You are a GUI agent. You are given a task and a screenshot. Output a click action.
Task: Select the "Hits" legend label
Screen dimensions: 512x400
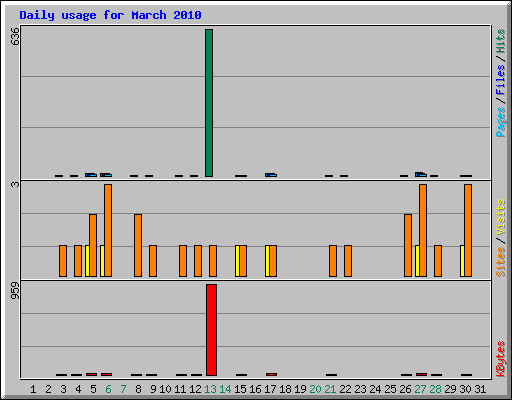500,41
